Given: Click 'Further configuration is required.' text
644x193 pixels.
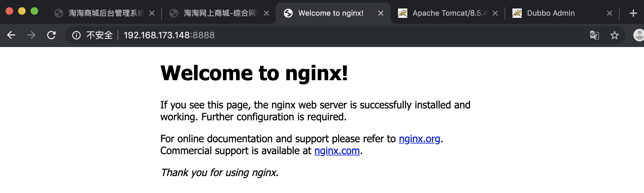Looking at the screenshot, I should (x=274, y=117).
